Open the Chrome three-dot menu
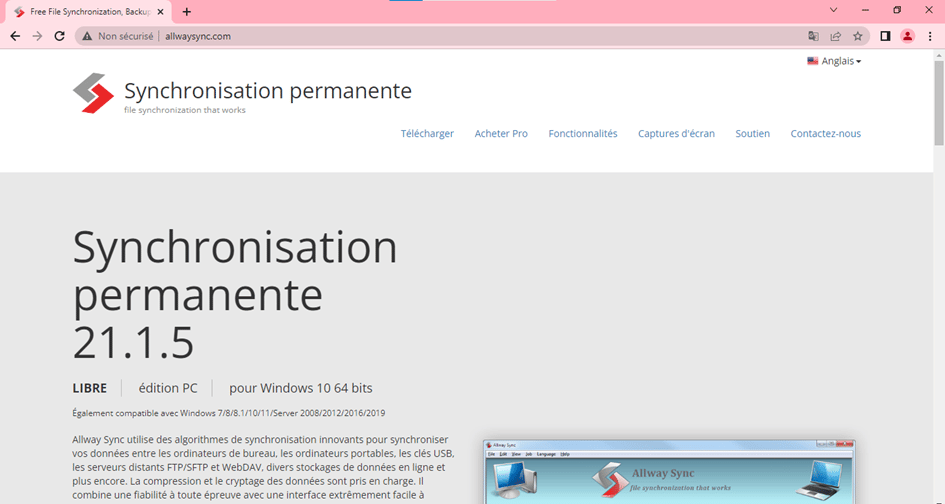Screen dimensions: 945x504 point(930,36)
